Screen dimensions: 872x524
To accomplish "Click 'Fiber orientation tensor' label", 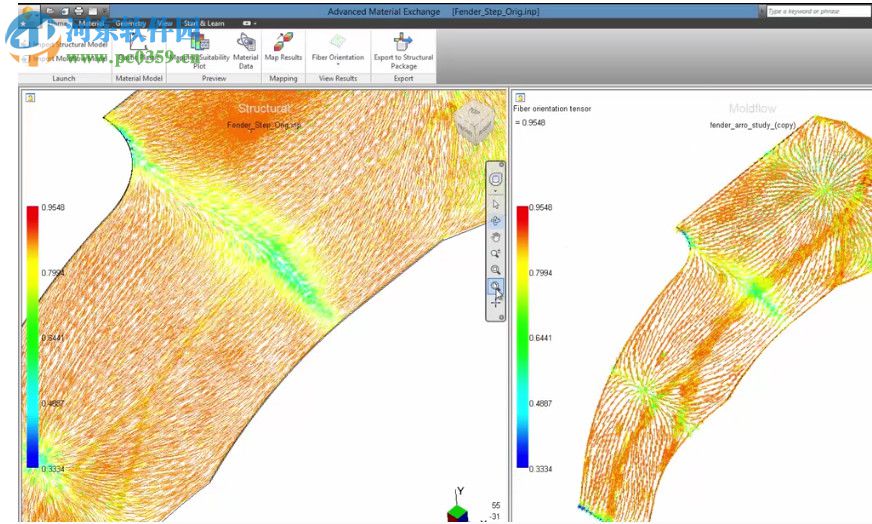I will tap(552, 109).
